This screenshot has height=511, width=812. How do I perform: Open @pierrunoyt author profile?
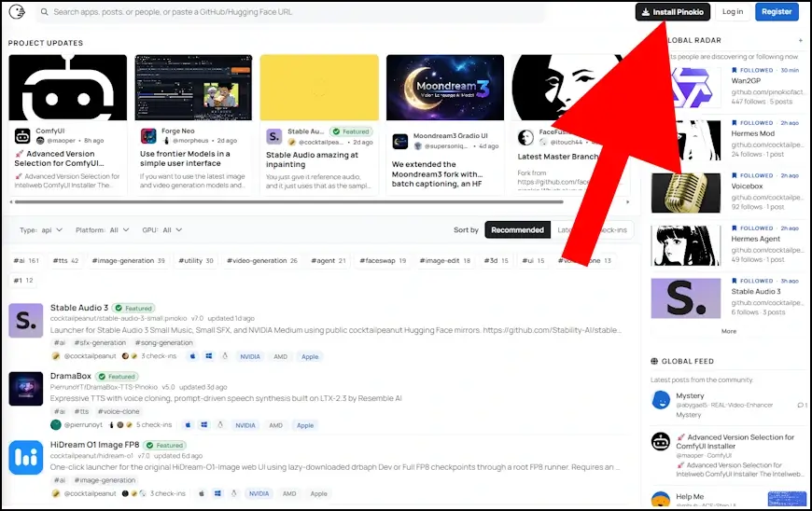pyautogui.click(x=83, y=424)
